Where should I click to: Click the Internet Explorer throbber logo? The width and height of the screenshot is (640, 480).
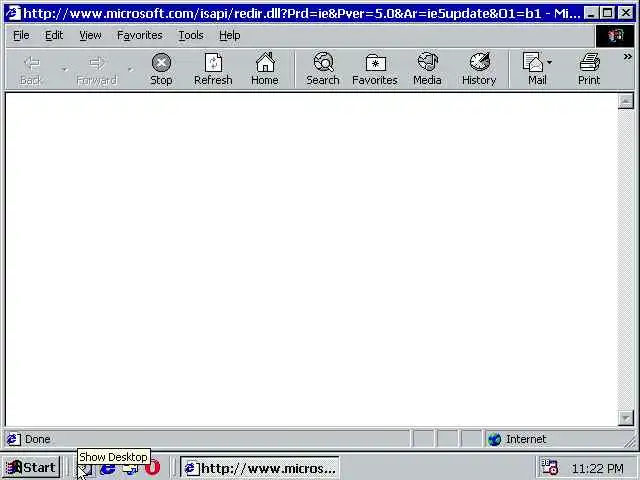[x=616, y=36]
